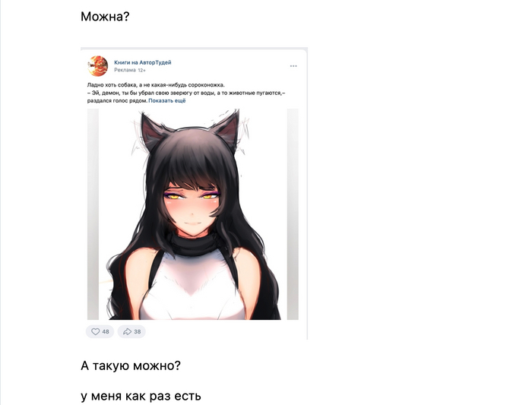Click the раздался голос рядом text
This screenshot has width=532, height=405.
point(117,101)
